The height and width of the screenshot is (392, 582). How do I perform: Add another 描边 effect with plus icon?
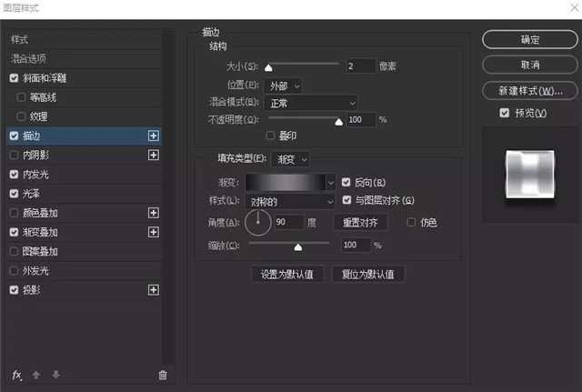pyautogui.click(x=154, y=136)
